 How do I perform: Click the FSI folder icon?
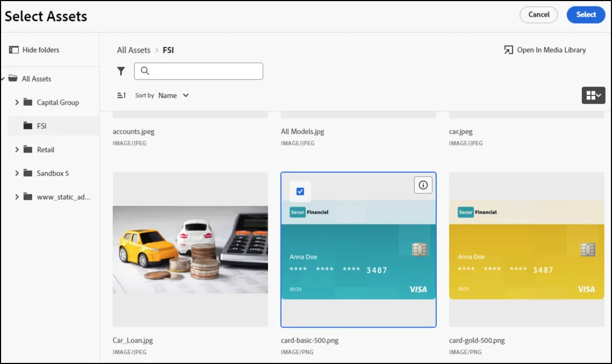tap(28, 126)
